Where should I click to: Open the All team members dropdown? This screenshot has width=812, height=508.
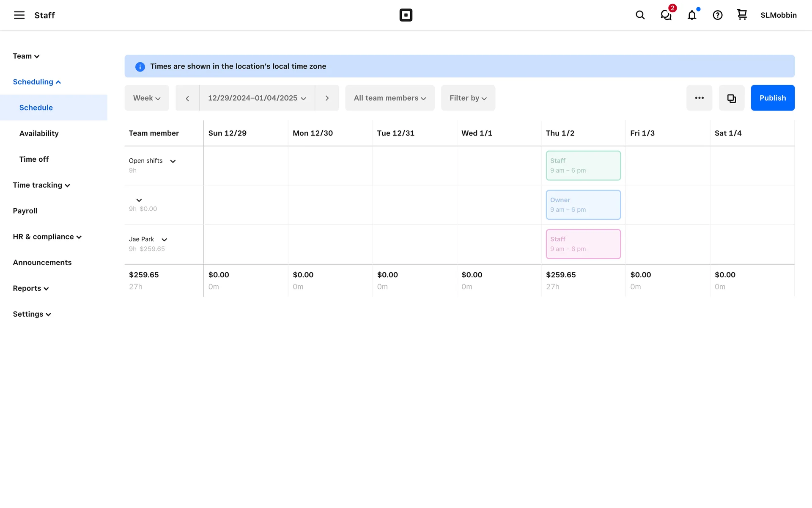[390, 98]
